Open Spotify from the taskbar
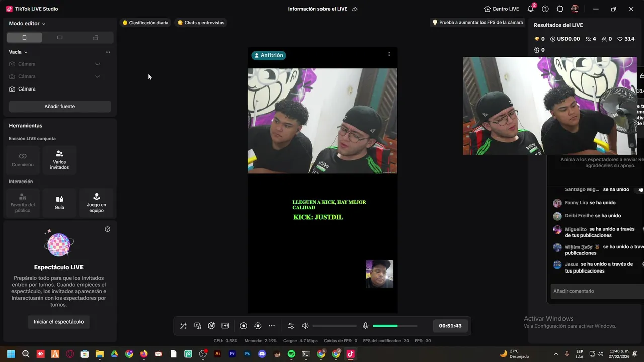644x362 pixels. coord(291,354)
